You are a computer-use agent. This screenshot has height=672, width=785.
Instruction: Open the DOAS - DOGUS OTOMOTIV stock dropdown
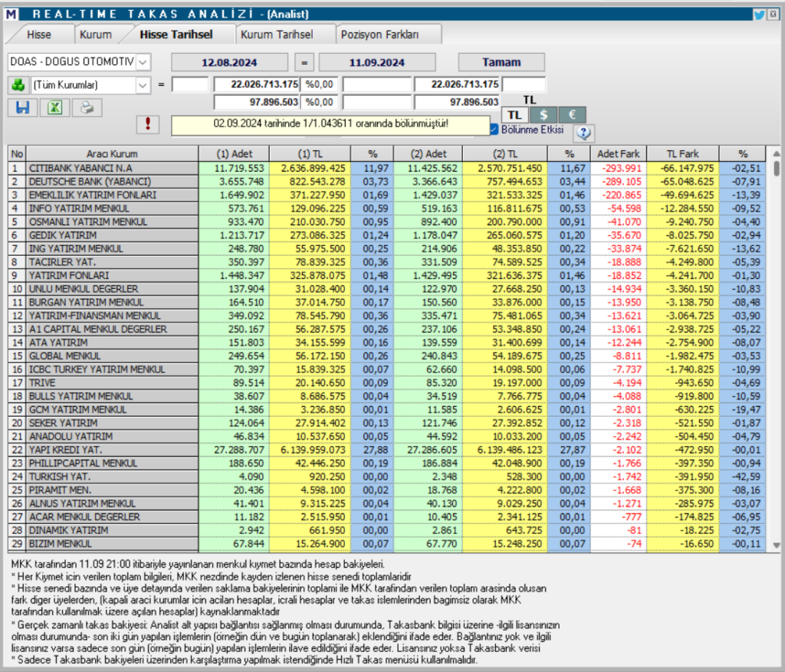(x=143, y=62)
